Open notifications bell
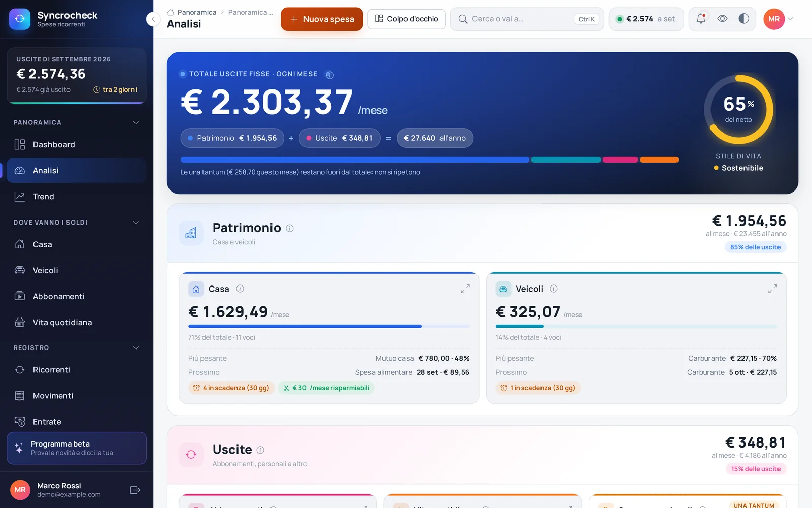Screen dimensions: 812x508 (x=701, y=19)
